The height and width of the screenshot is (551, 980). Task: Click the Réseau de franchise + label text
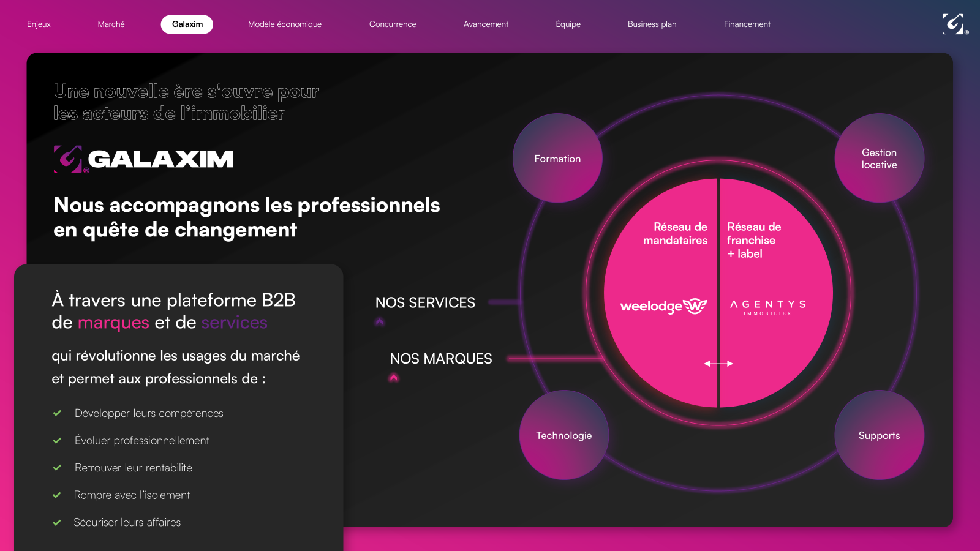754,240
